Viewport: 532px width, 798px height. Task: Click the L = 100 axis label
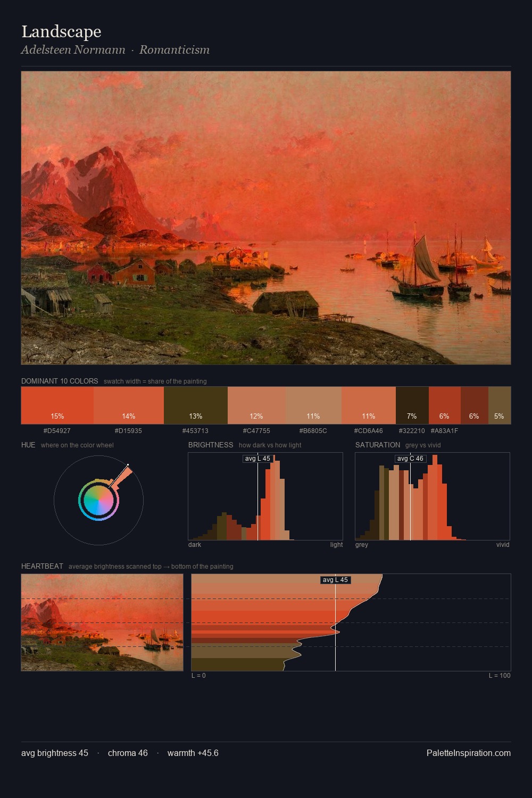[x=500, y=676]
